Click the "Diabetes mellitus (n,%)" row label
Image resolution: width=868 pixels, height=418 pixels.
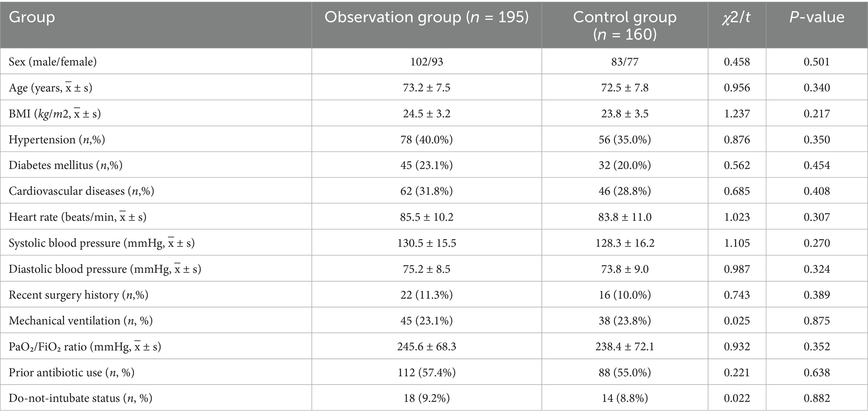coord(66,165)
